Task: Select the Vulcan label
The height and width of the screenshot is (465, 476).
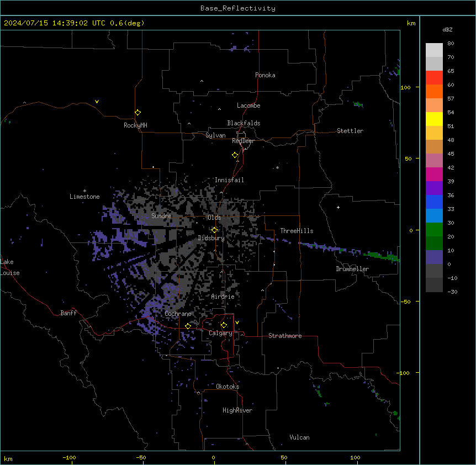Action: point(300,437)
